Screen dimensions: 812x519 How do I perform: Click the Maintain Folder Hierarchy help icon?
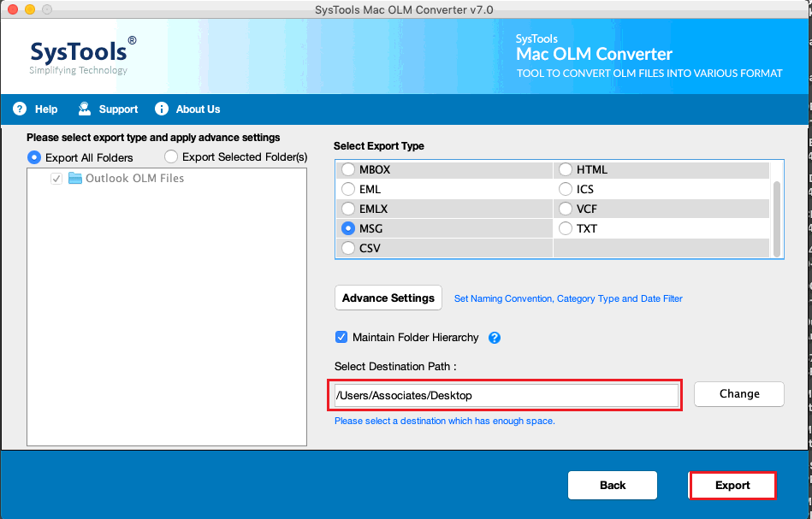tap(495, 338)
